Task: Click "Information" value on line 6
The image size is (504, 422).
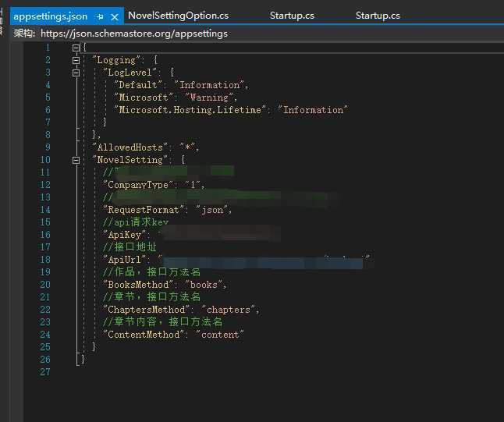Action: [313, 110]
